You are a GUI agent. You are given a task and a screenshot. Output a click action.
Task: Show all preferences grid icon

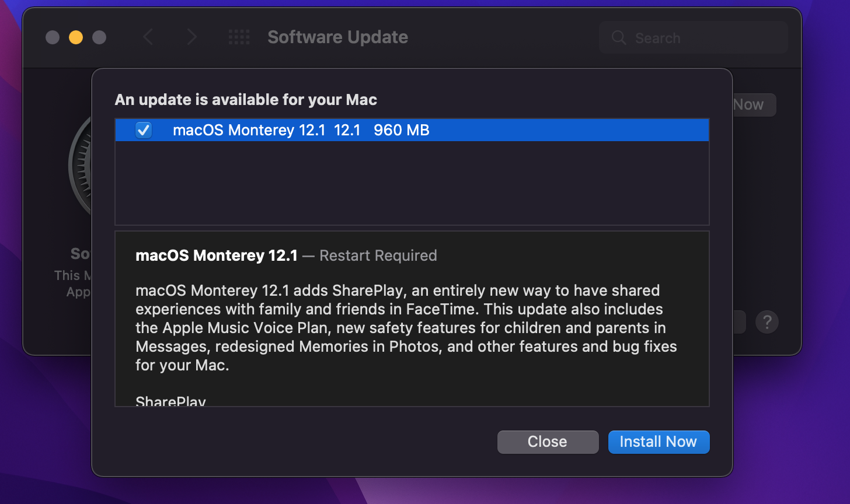239,37
